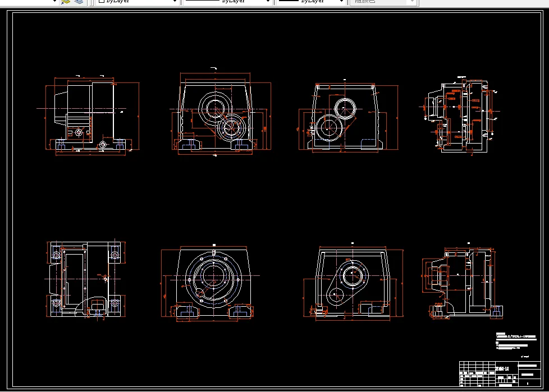The image size is (549, 392).
Task: Click the layer previous icon beside layer dropdown
Action: click(66, 2)
